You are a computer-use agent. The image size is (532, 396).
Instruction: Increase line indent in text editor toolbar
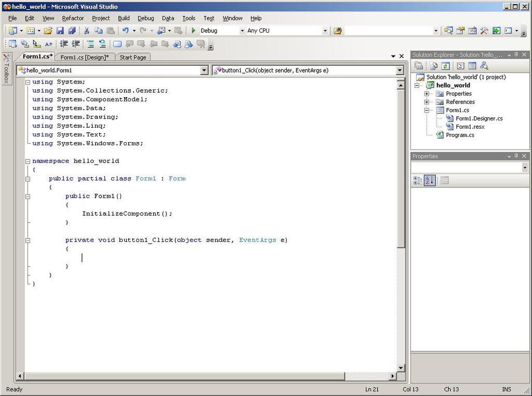(x=75, y=44)
